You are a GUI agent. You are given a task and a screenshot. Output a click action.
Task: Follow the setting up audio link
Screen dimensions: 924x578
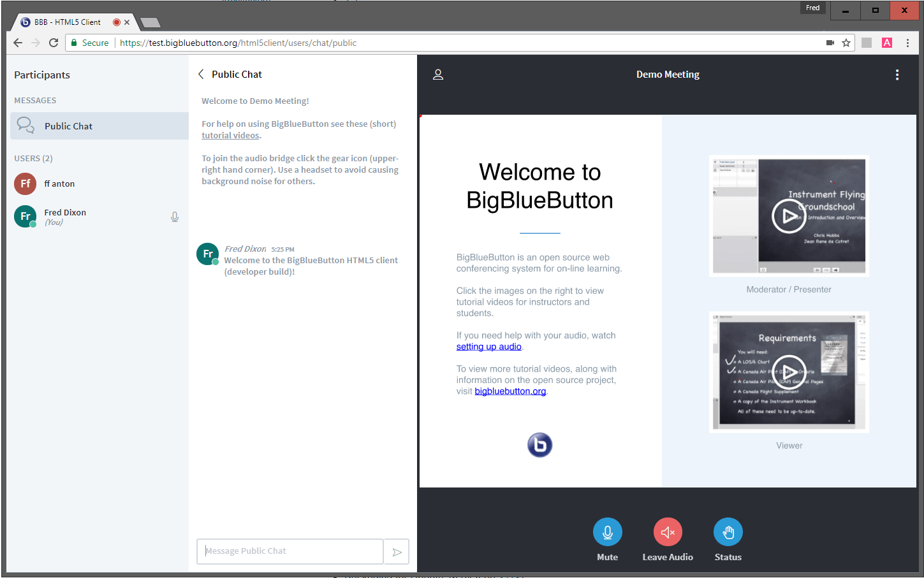(488, 346)
